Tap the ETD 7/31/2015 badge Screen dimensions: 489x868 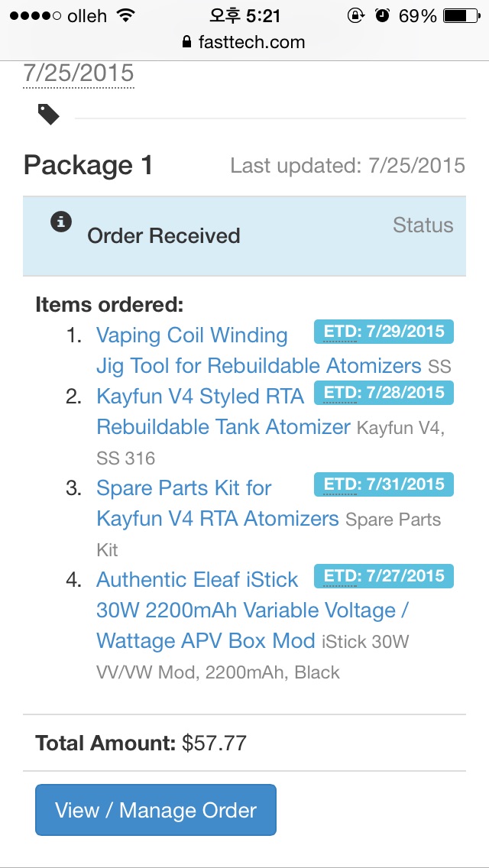[x=384, y=484]
